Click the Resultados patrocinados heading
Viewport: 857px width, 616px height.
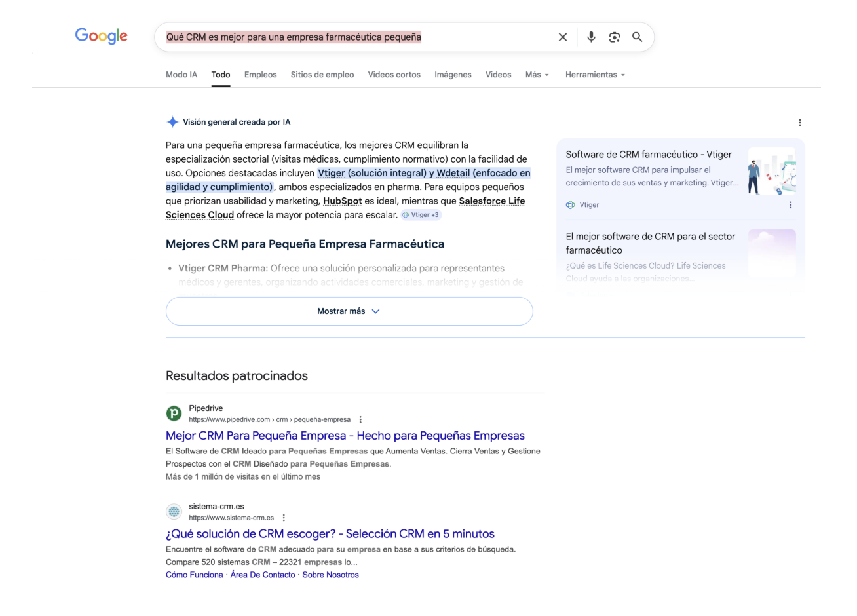237,376
